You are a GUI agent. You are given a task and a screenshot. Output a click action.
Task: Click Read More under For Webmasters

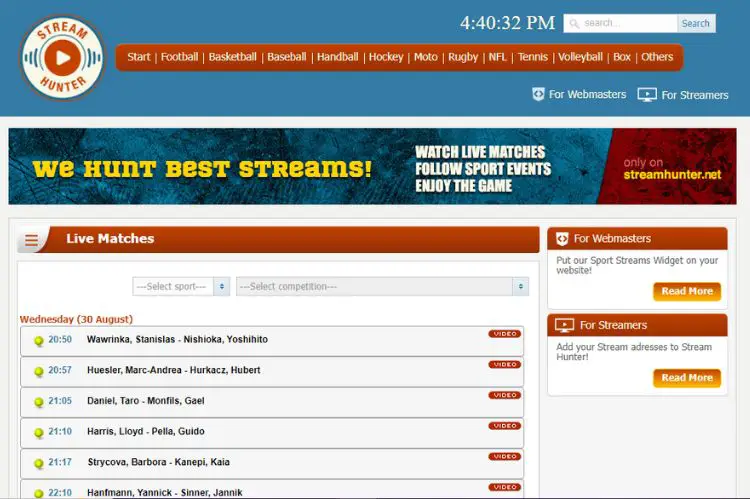687,291
